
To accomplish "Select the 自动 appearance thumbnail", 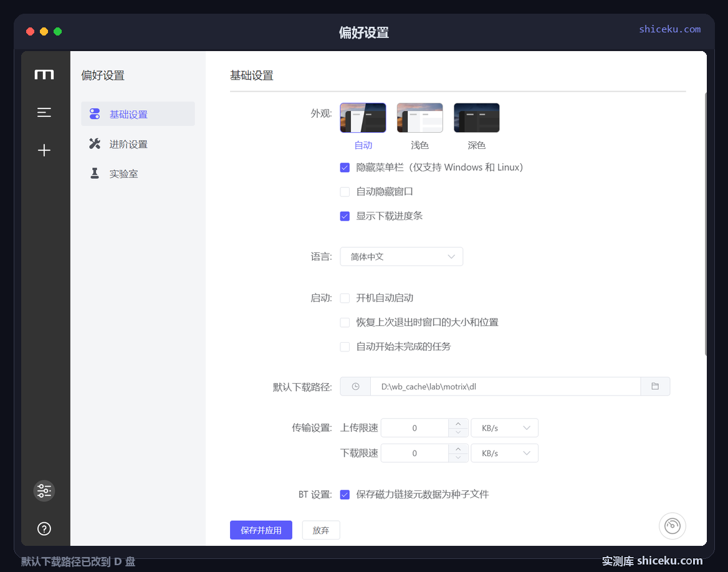I will click(363, 118).
